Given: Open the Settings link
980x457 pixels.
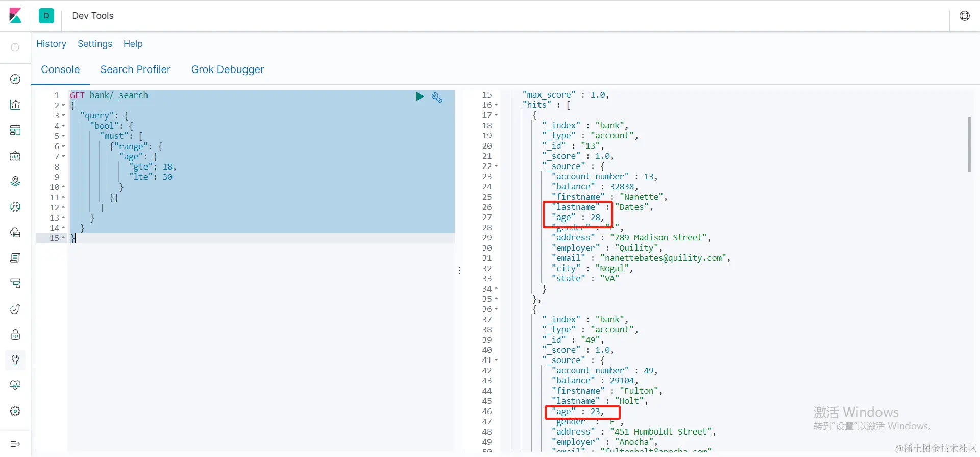Looking at the screenshot, I should [x=95, y=44].
